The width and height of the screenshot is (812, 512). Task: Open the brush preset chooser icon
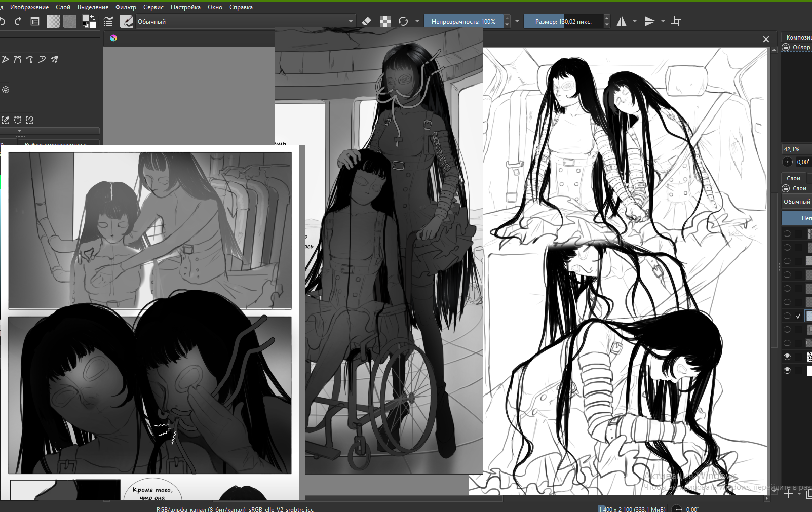tap(127, 21)
